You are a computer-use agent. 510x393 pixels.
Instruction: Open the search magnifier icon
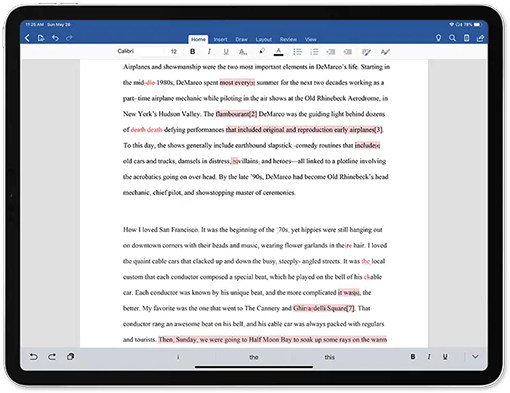pos(452,38)
